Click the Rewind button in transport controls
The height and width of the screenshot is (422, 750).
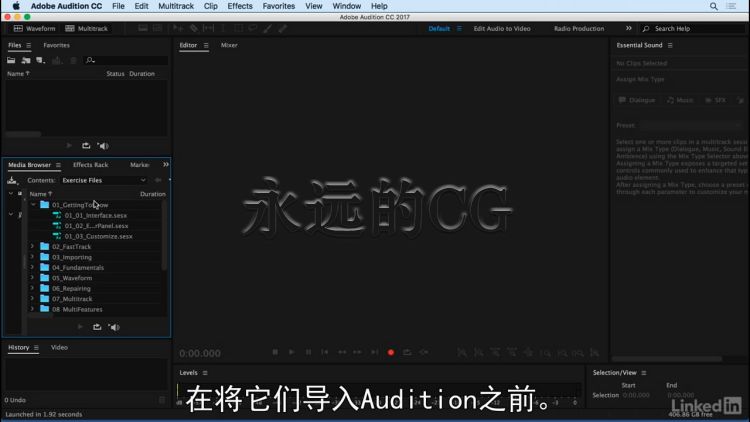coord(342,352)
